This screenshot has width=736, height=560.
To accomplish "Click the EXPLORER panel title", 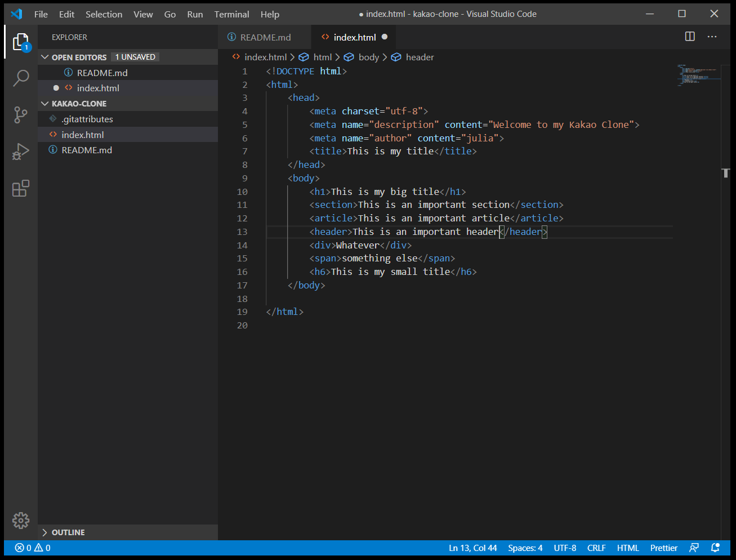I will click(69, 37).
